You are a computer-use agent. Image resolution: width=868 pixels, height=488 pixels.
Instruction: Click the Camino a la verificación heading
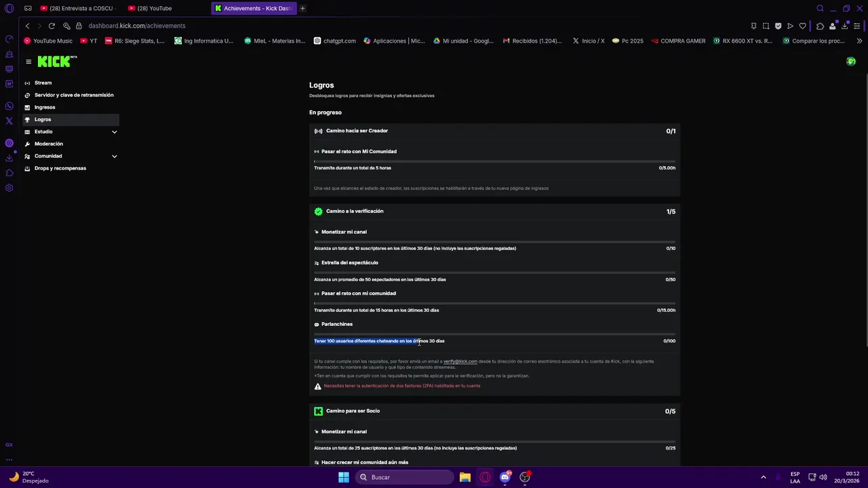click(x=355, y=211)
